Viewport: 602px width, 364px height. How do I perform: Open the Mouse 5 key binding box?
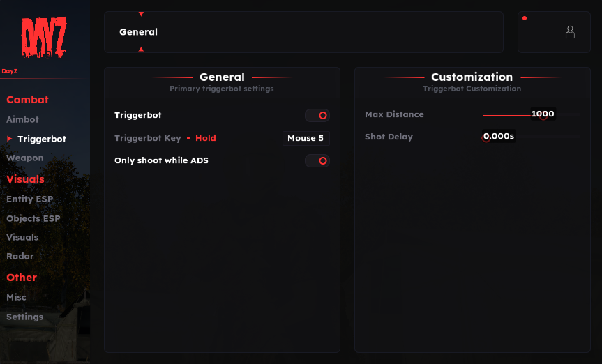(306, 138)
